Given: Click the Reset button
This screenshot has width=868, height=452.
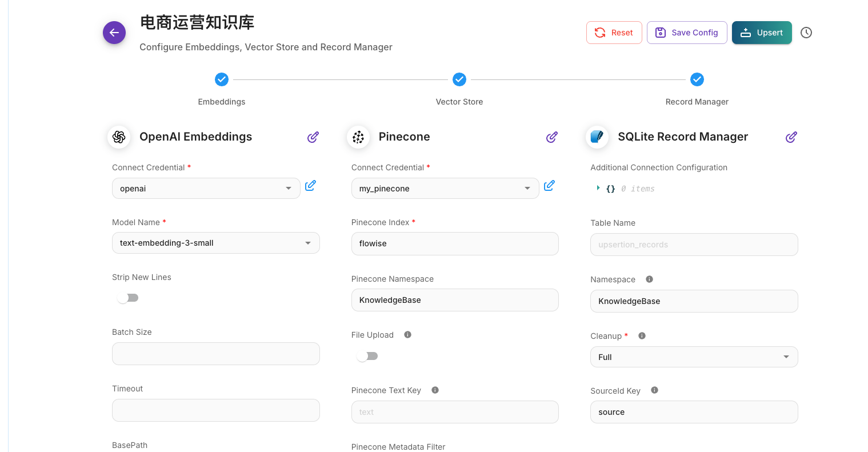Looking at the screenshot, I should coord(614,33).
